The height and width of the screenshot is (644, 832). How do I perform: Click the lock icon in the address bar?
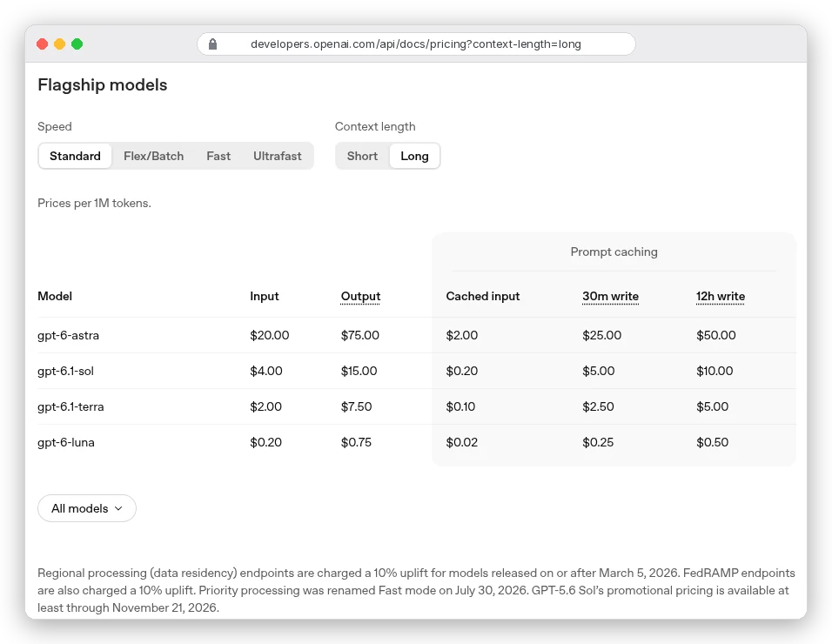pyautogui.click(x=212, y=44)
